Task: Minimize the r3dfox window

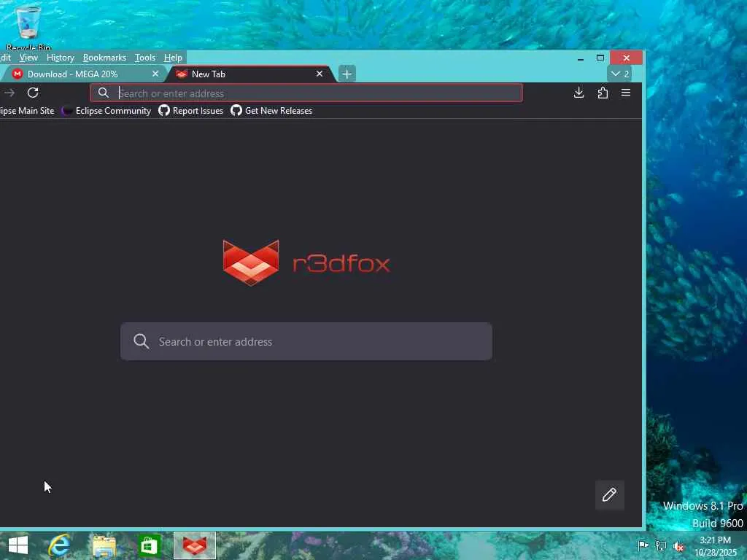Action: pos(580,58)
